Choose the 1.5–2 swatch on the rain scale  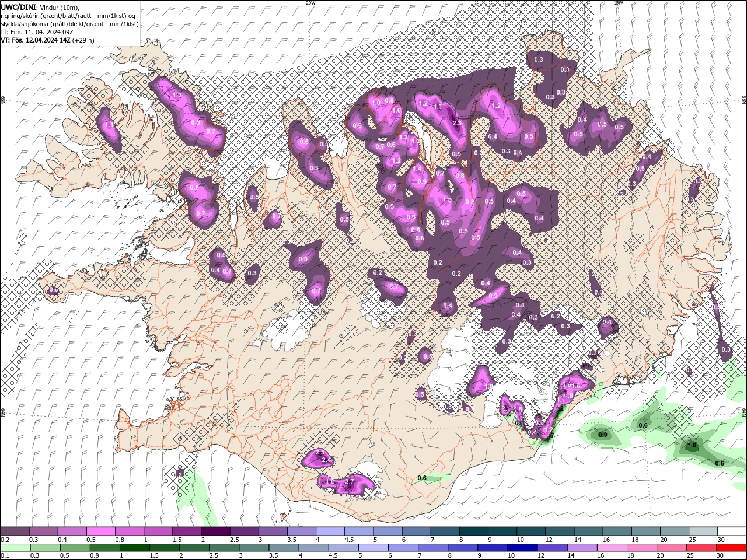click(164, 548)
